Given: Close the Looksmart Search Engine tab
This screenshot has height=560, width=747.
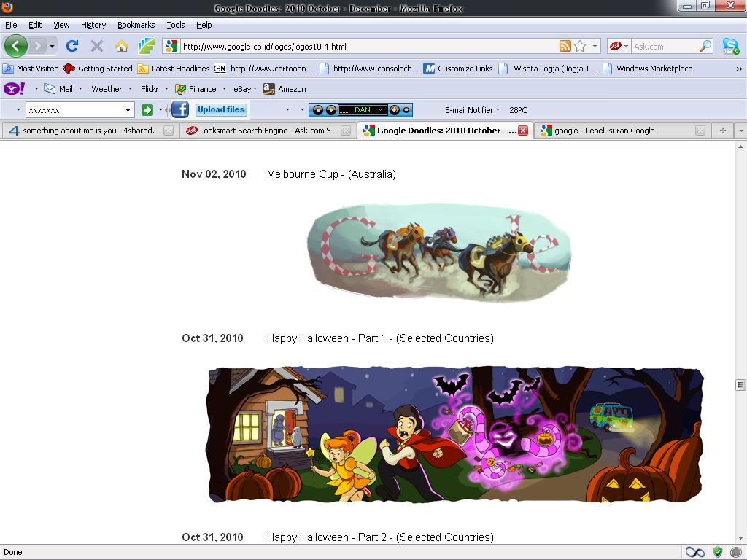Looking at the screenshot, I should pyautogui.click(x=346, y=131).
